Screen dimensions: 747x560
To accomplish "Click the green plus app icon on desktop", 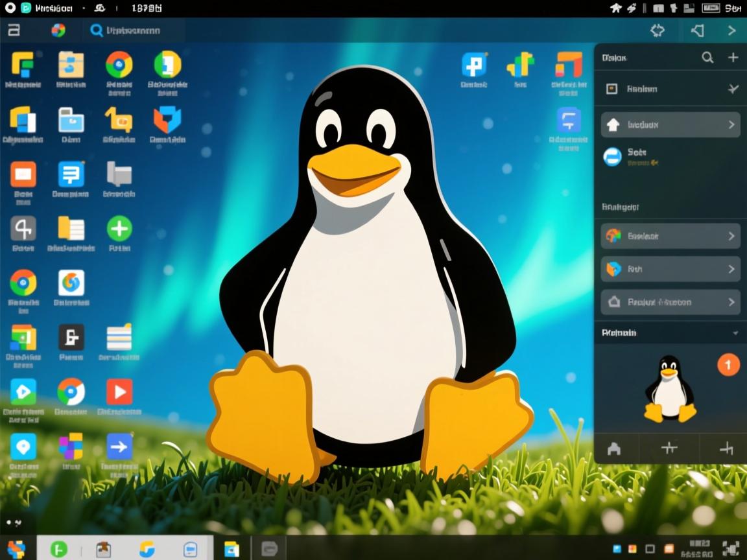I will 119,228.
